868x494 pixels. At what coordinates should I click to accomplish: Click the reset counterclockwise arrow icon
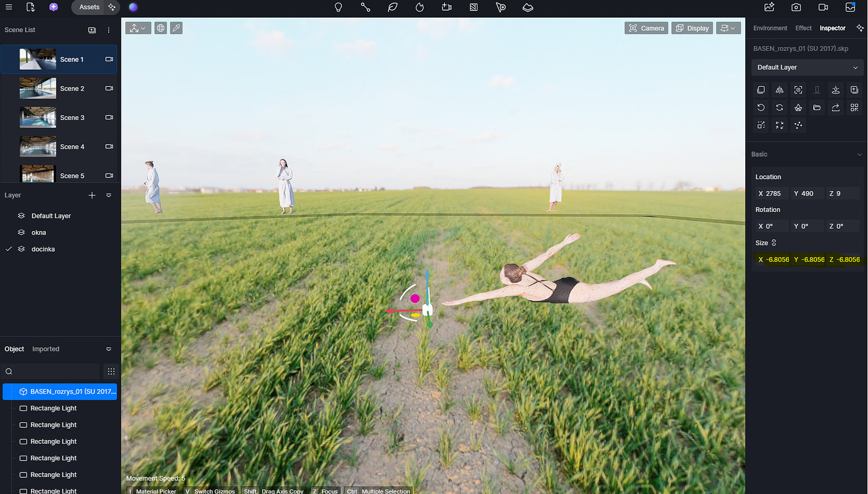tap(761, 107)
